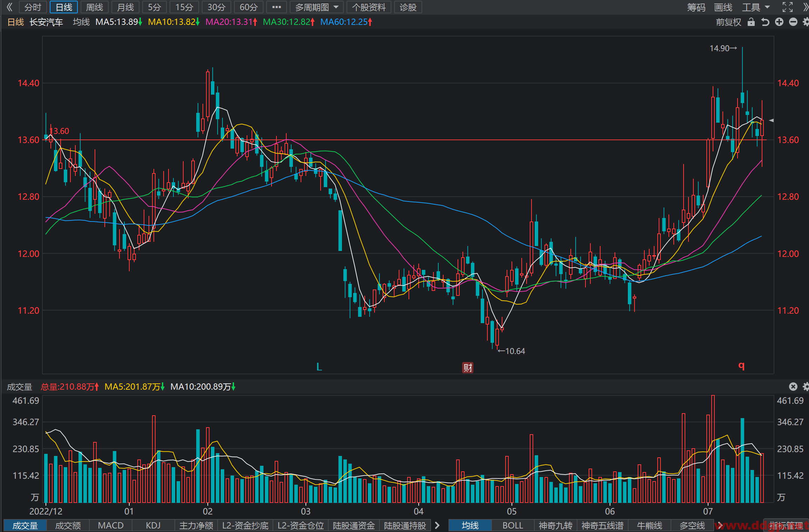Click the MA10:13.82 legend value

(173, 22)
